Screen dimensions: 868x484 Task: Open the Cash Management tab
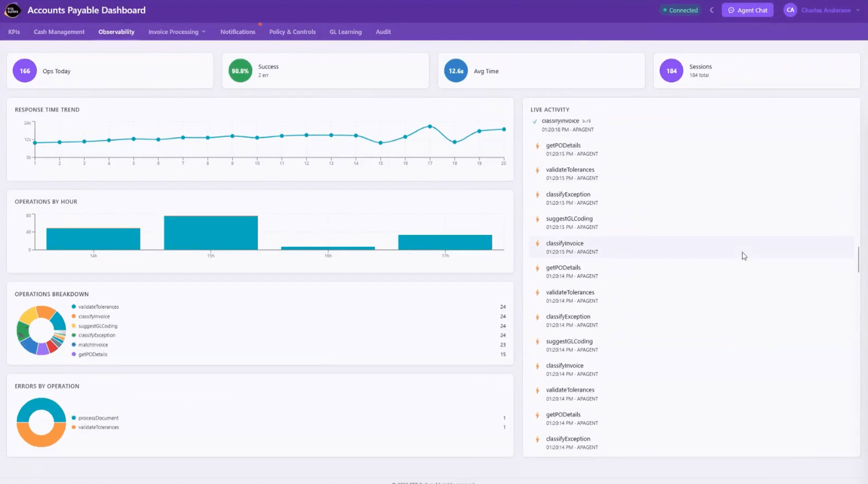[x=59, y=32]
